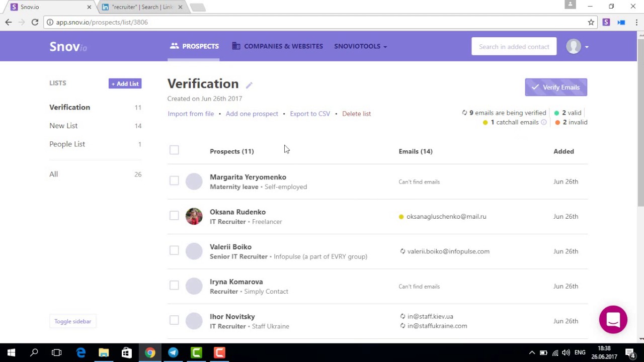Close the Snov.io browser tab
The width and height of the screenshot is (644, 362).
pyautogui.click(x=89, y=7)
